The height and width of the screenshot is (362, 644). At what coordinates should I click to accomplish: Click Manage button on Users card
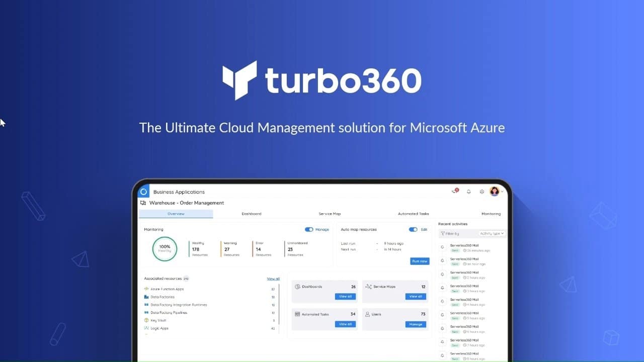point(416,324)
